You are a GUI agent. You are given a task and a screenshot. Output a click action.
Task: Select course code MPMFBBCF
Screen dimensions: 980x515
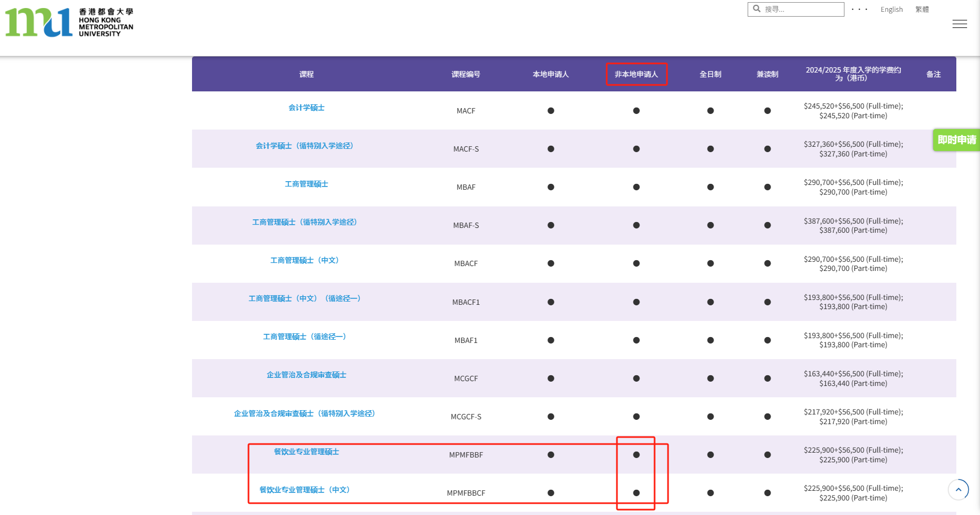point(466,493)
